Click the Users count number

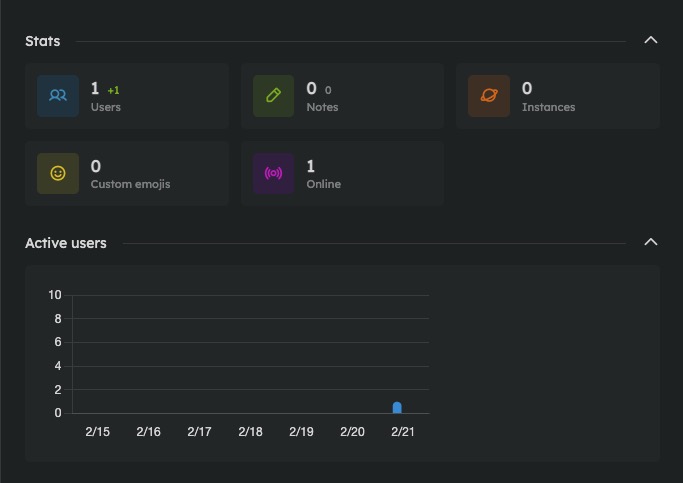point(95,89)
